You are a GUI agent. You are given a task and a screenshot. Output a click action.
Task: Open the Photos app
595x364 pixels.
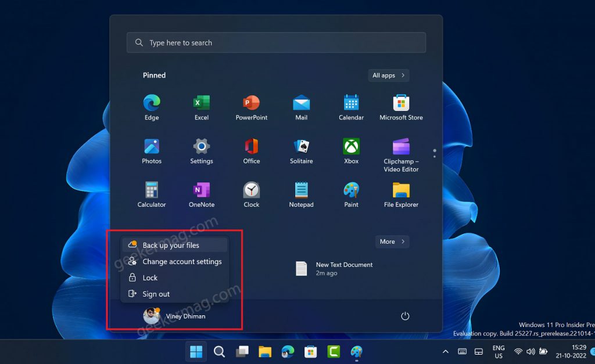click(152, 152)
